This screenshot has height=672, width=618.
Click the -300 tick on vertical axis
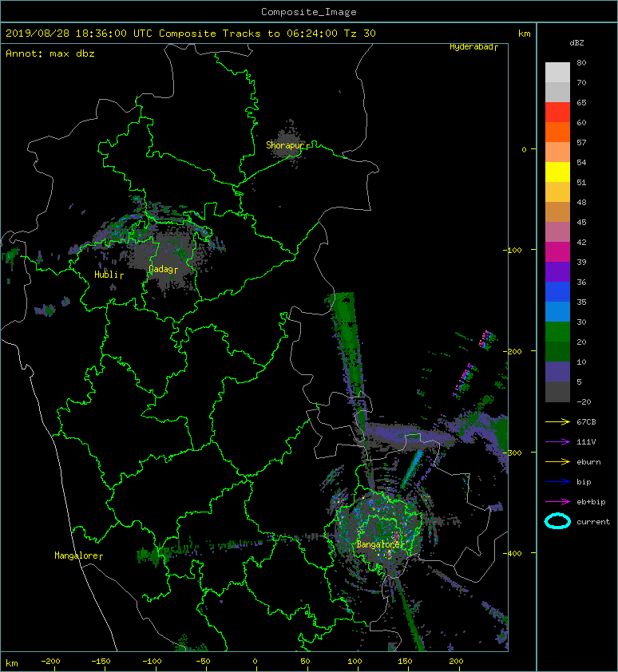(513, 453)
